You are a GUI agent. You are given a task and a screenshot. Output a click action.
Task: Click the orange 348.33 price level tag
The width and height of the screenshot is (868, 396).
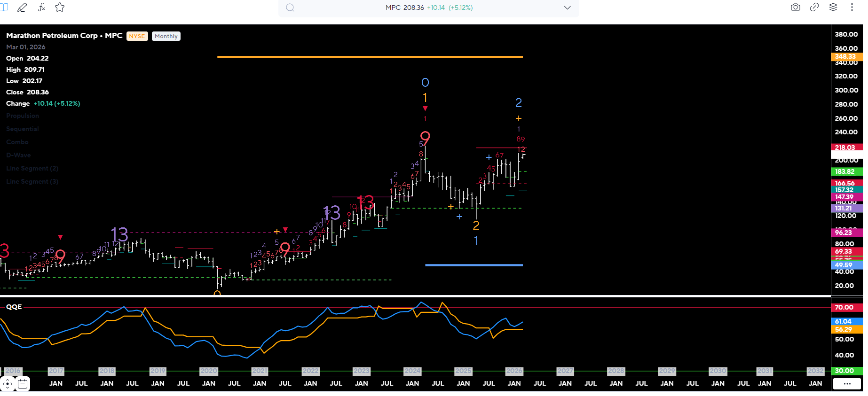845,56
